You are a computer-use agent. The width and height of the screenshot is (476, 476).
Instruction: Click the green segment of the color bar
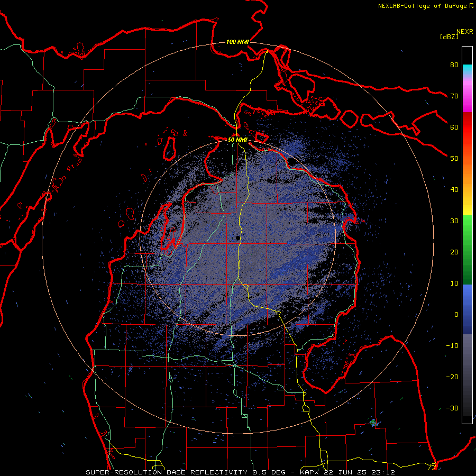point(467,250)
